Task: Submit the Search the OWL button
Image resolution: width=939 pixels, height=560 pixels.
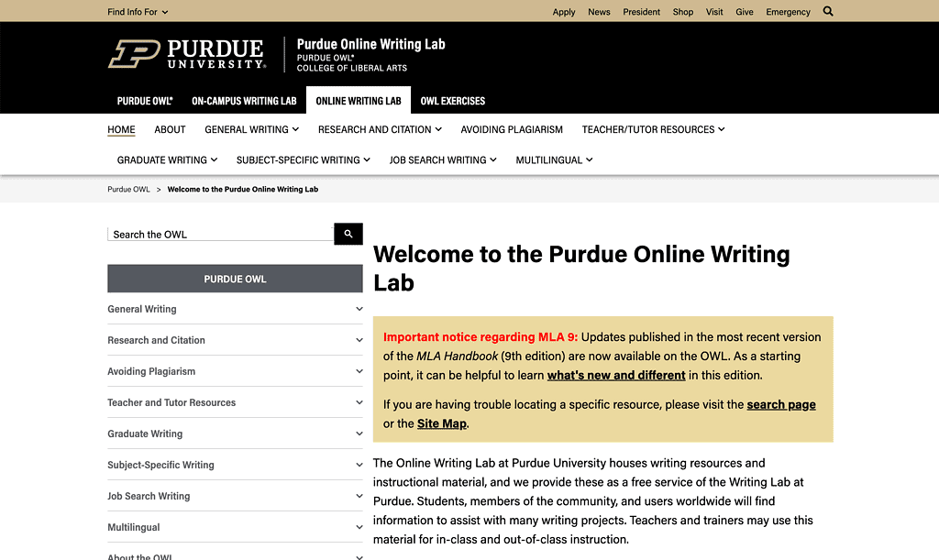Action: tap(348, 234)
